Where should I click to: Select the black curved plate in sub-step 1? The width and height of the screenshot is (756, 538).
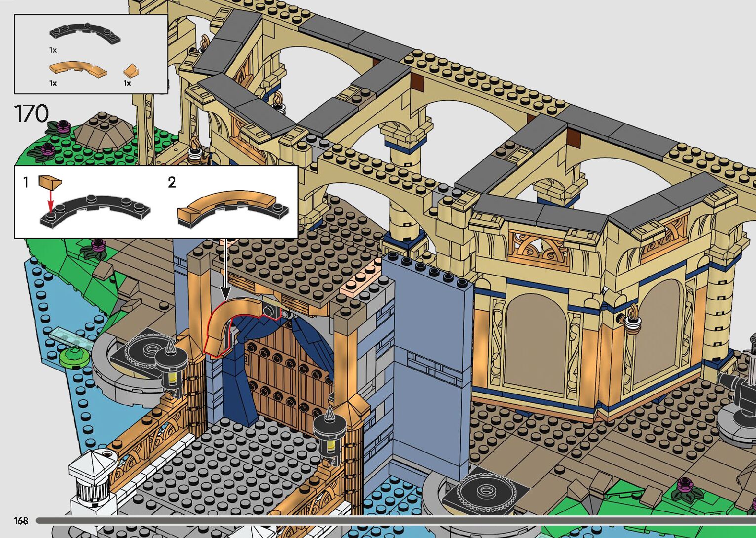pyautogui.click(x=96, y=211)
